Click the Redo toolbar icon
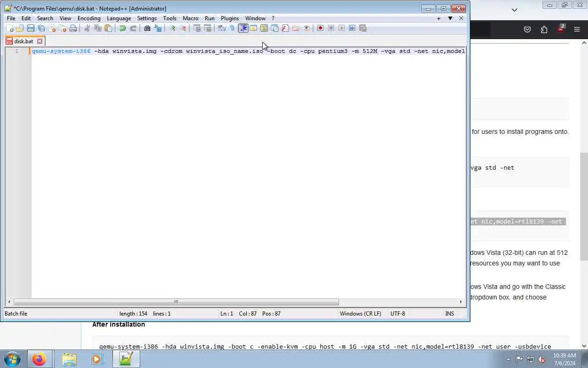This screenshot has width=588, height=368. [133, 28]
